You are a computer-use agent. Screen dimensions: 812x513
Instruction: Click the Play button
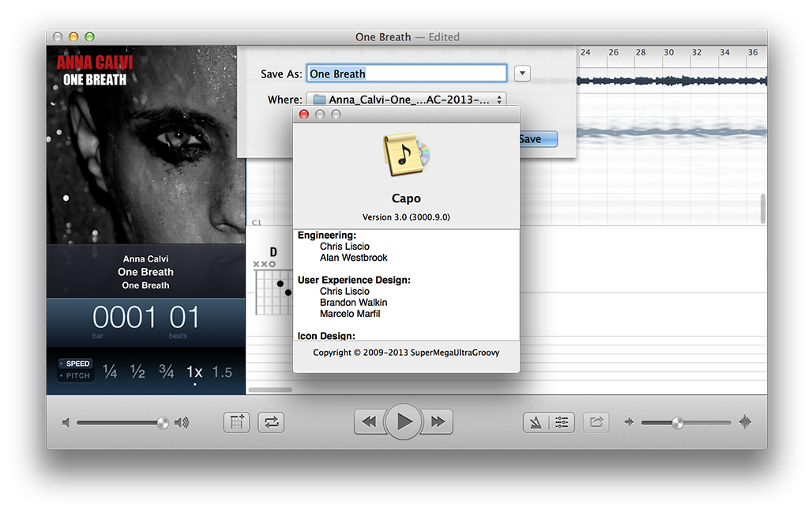pyautogui.click(x=403, y=422)
